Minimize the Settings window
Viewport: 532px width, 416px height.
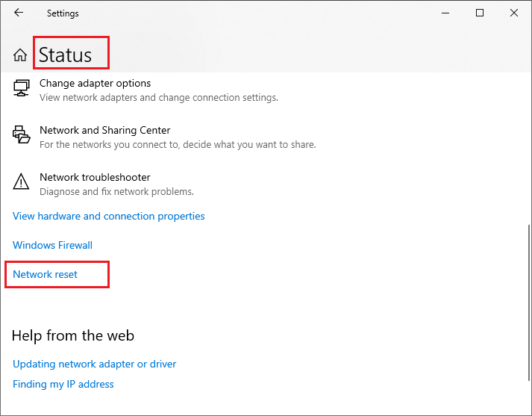click(x=445, y=13)
